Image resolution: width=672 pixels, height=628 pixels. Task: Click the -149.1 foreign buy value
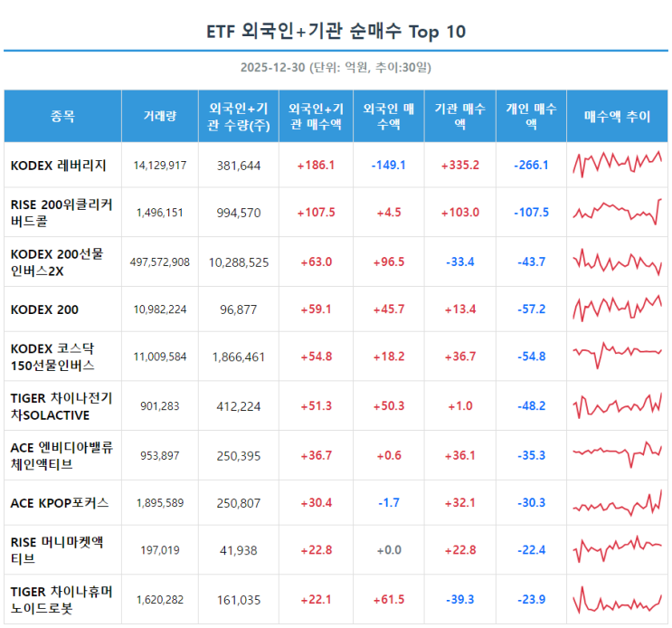click(x=389, y=166)
